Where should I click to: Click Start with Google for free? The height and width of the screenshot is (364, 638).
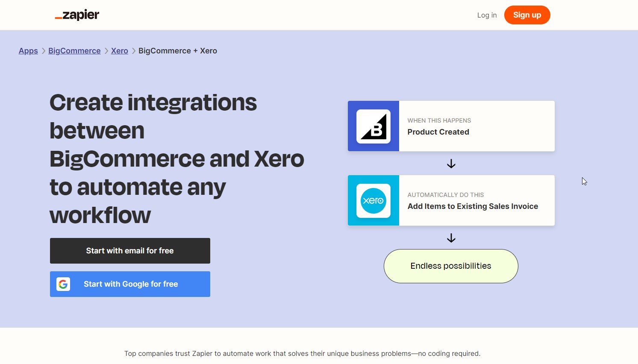pyautogui.click(x=130, y=284)
